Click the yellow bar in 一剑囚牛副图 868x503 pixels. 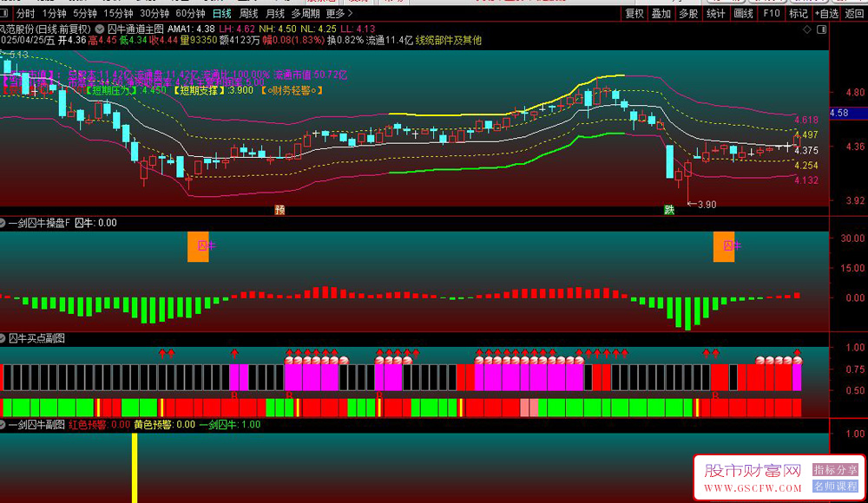tap(135, 468)
